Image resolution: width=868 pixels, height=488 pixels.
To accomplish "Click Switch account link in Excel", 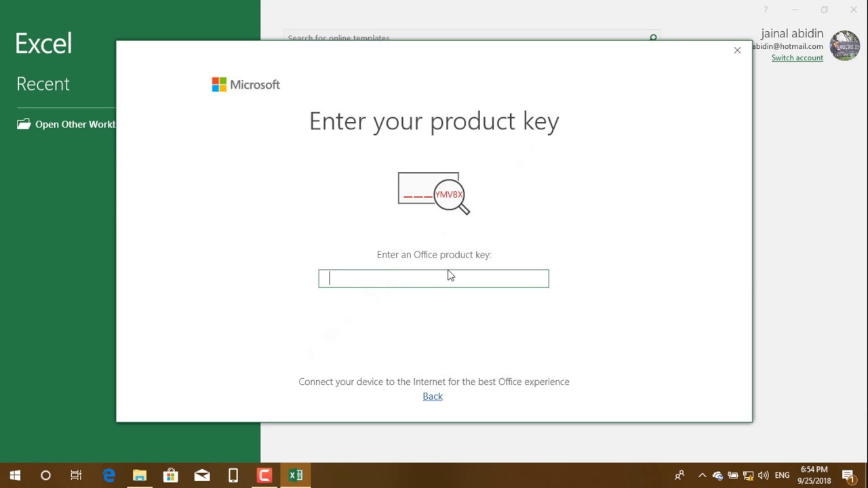I will click(x=797, y=58).
